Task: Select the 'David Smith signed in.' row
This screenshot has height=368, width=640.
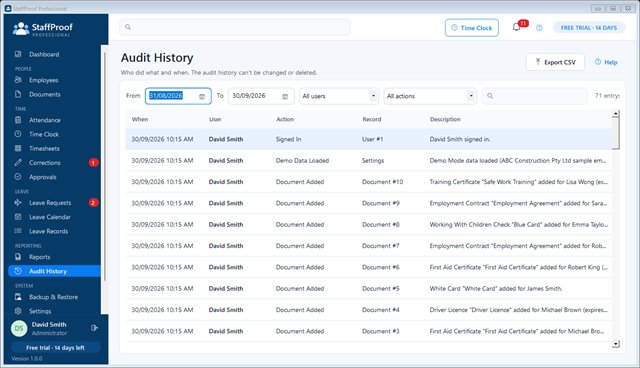Action: pyautogui.click(x=369, y=139)
